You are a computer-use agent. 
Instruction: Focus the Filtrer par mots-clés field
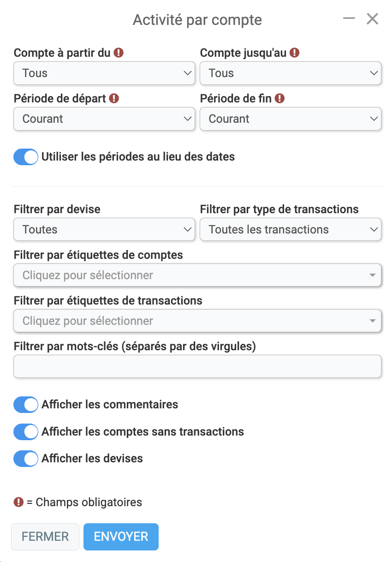[x=197, y=366]
